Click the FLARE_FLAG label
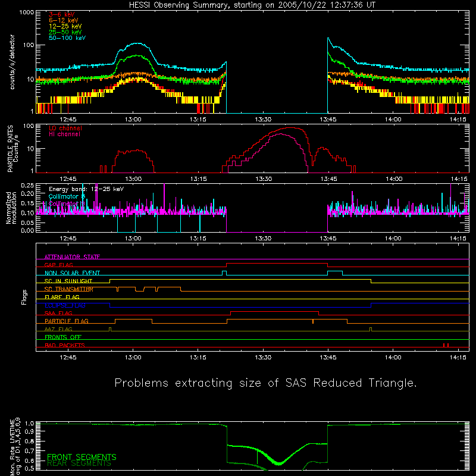The image size is (476, 476). tap(62, 297)
